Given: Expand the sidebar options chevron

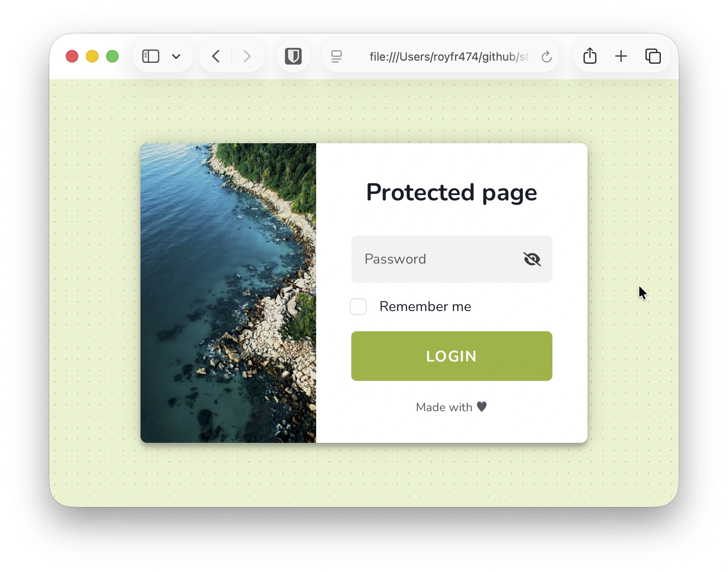Looking at the screenshot, I should click(176, 56).
